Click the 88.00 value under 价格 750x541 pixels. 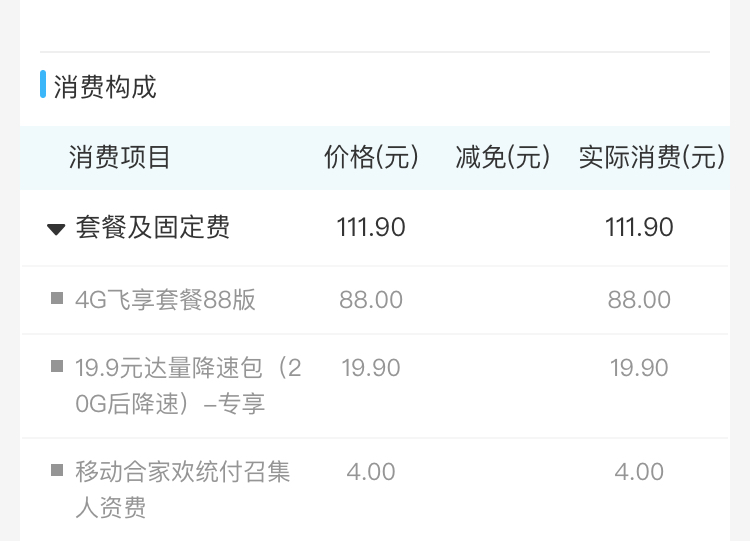click(371, 299)
